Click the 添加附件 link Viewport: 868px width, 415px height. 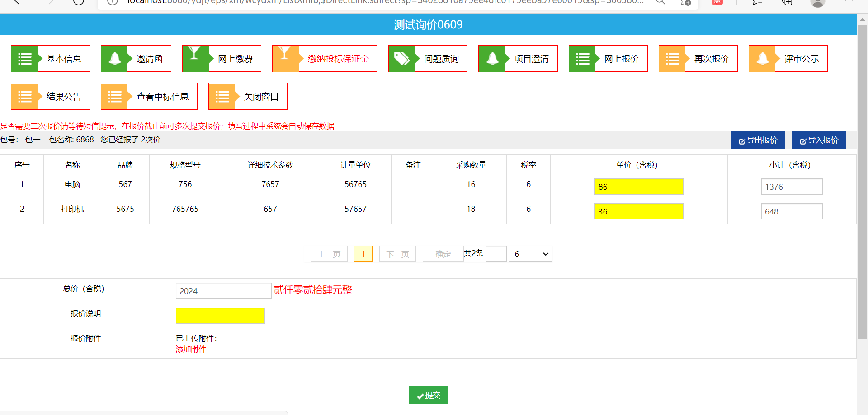(191, 349)
